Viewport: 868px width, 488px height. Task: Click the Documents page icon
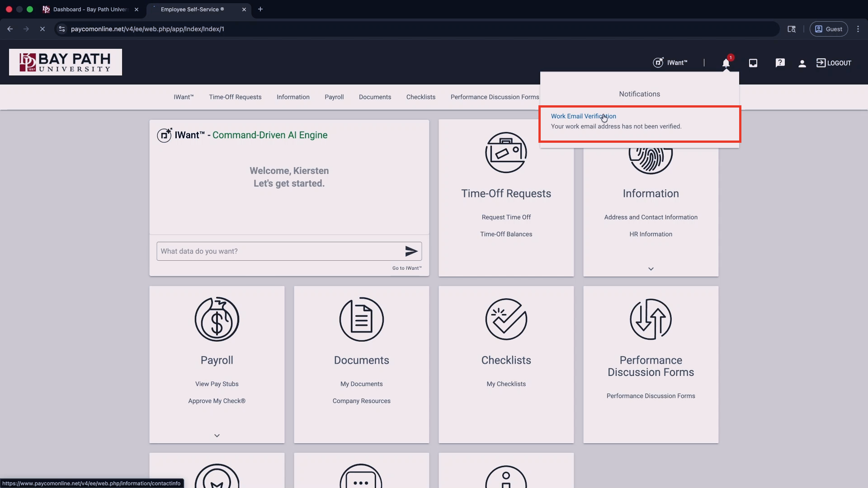(x=361, y=319)
